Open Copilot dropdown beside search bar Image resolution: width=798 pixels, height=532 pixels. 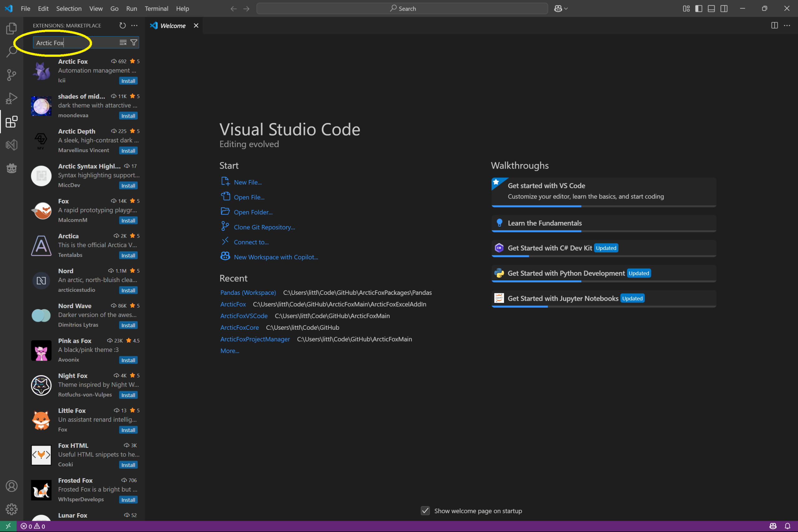click(561, 8)
